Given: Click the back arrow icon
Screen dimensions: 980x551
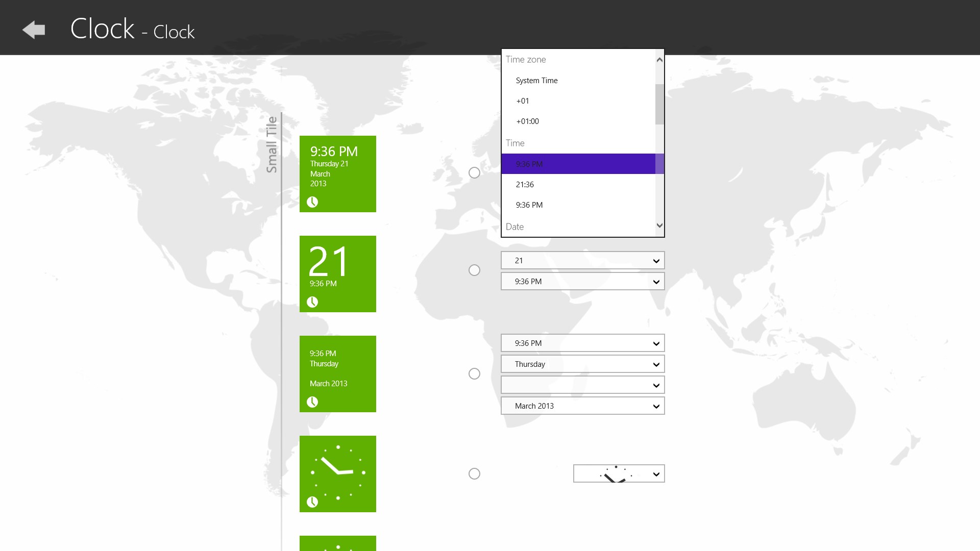Looking at the screenshot, I should coord(34,30).
